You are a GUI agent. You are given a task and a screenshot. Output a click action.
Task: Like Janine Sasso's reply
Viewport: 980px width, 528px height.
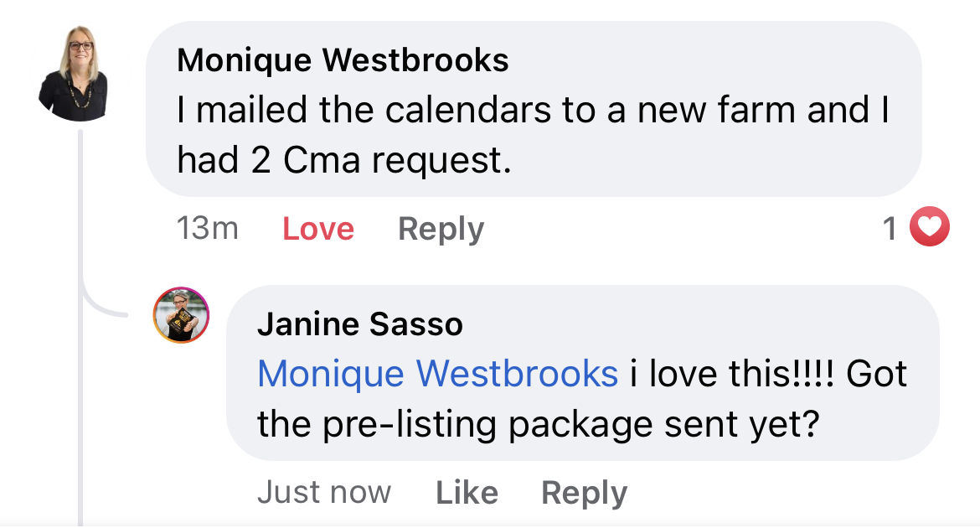[467, 492]
